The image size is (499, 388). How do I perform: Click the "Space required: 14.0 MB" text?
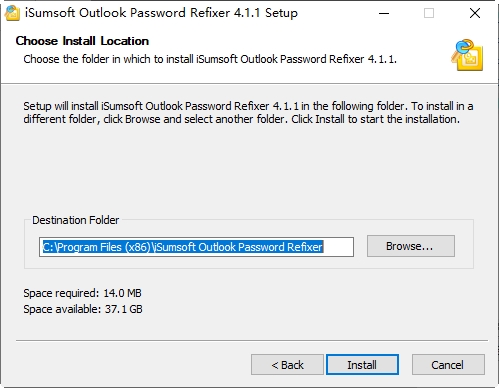(82, 293)
